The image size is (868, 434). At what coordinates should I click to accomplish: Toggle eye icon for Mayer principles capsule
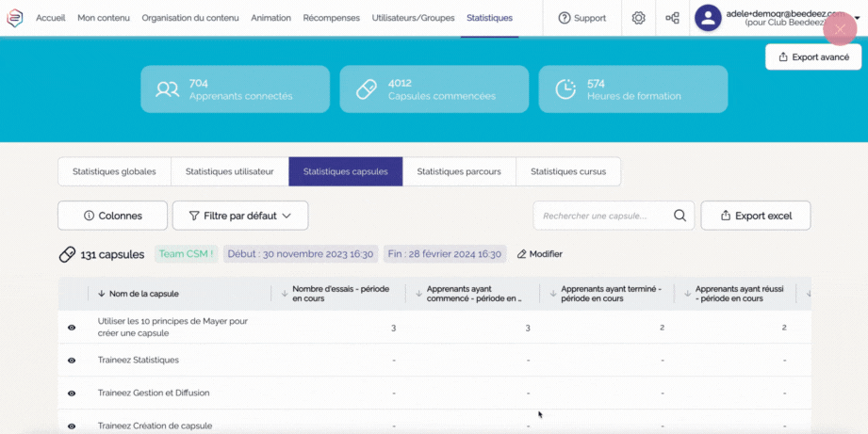point(72,328)
